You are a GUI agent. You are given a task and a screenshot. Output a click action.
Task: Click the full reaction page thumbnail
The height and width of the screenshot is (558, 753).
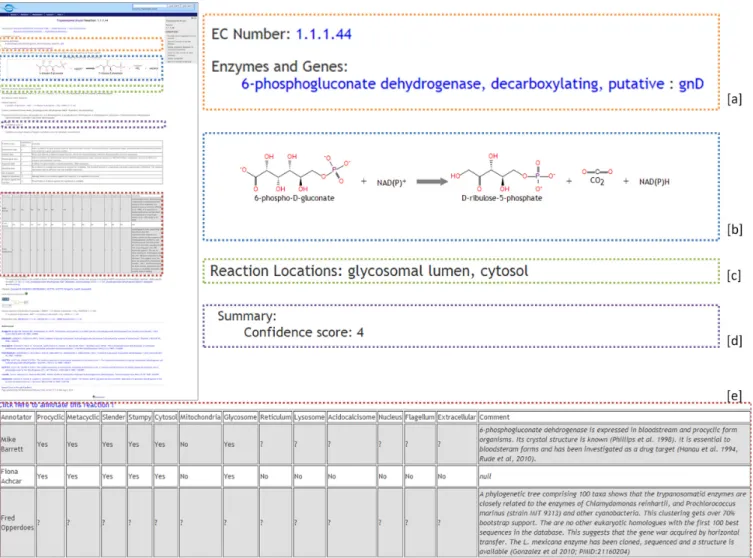[99, 201]
